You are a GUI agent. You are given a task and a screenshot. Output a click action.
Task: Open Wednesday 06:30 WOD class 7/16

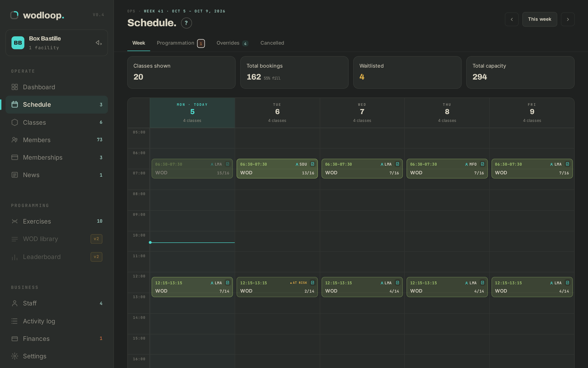[362, 169]
